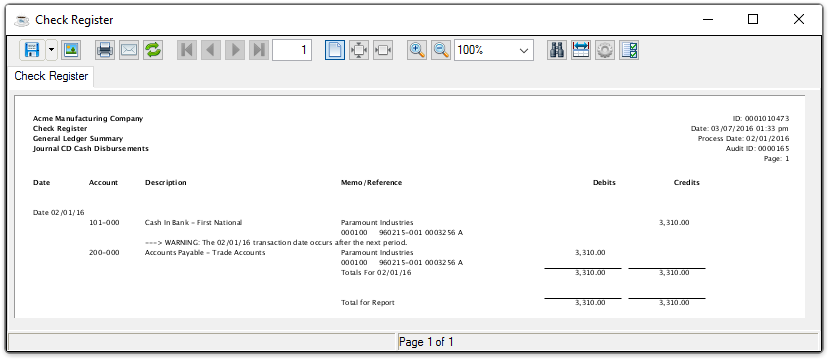Go to the previous page

tap(211, 50)
